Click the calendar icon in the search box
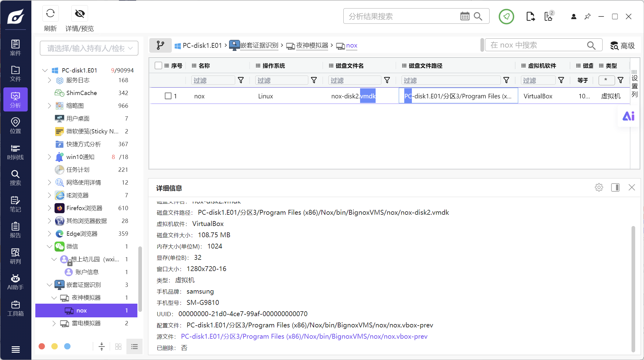 465,16
